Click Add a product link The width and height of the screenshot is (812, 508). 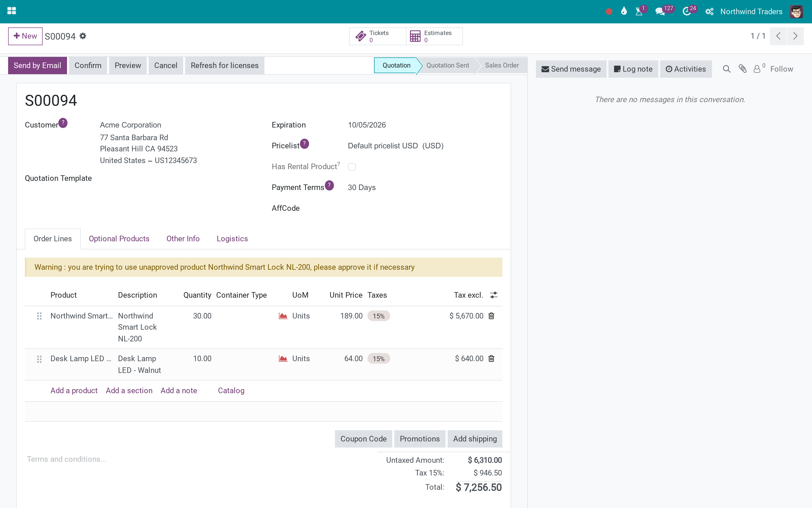click(74, 390)
